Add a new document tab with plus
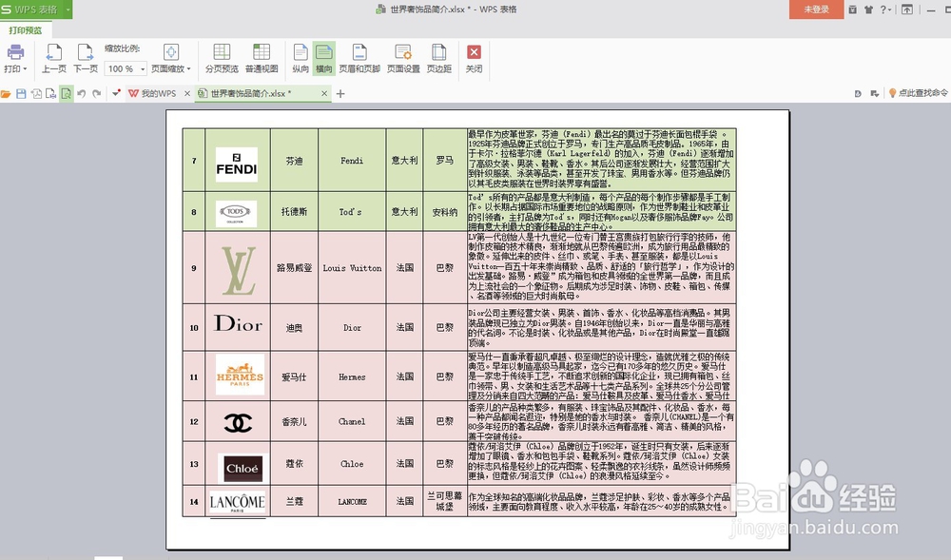This screenshot has height=560, width=951. tap(340, 93)
